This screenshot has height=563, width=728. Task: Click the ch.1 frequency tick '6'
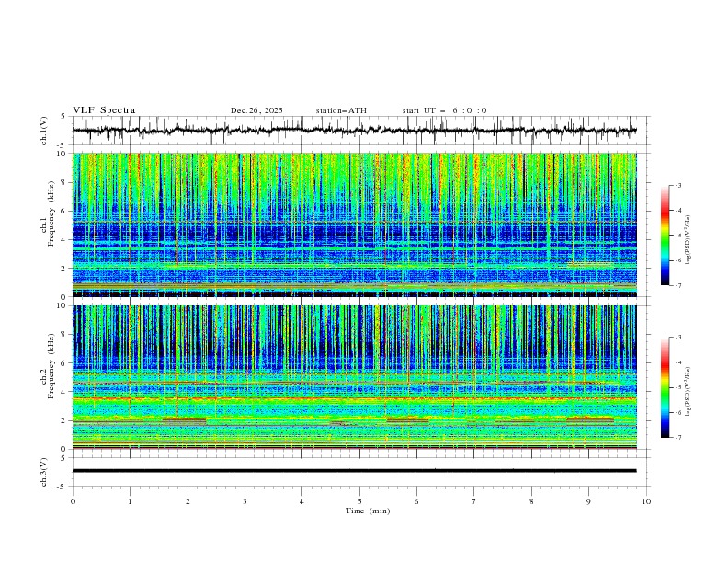pyautogui.click(x=65, y=211)
